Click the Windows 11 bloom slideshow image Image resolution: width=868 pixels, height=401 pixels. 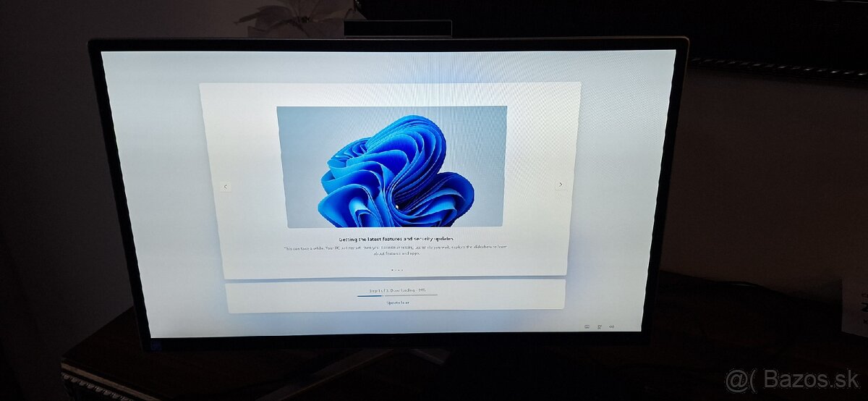pyautogui.click(x=391, y=166)
